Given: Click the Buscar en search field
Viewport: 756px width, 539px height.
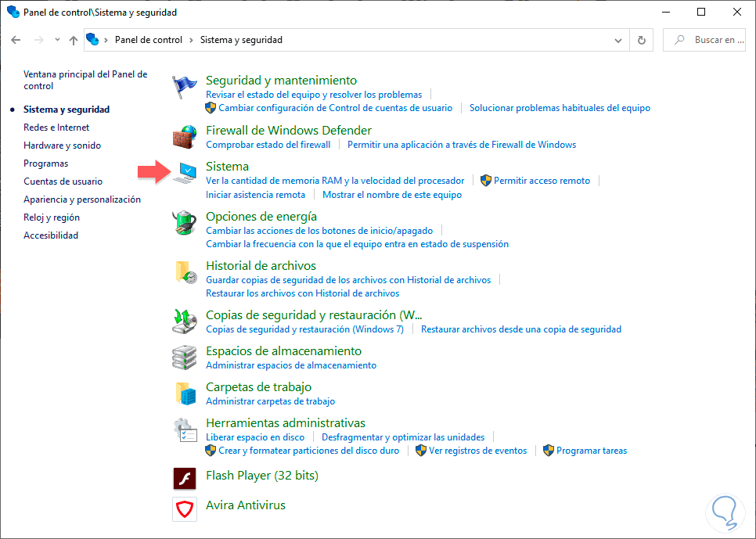Looking at the screenshot, I should (x=704, y=40).
